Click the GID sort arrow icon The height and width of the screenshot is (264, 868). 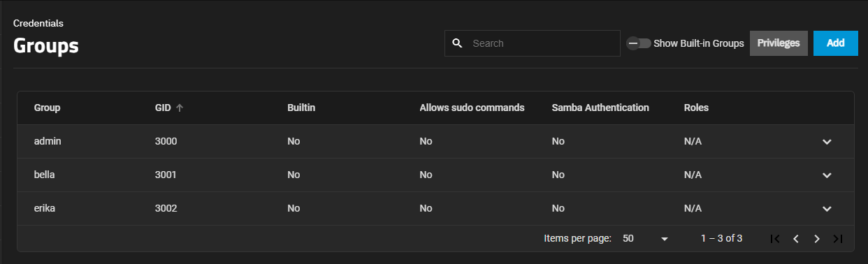tap(180, 108)
